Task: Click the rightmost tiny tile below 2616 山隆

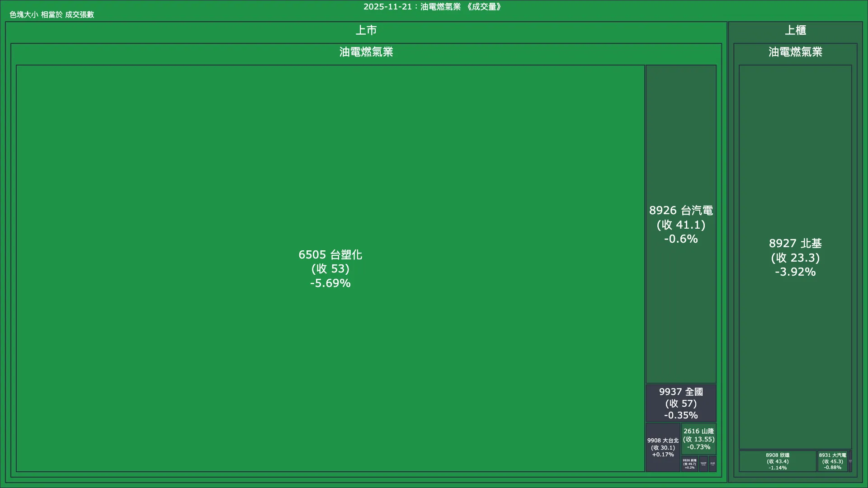Action: [712, 464]
